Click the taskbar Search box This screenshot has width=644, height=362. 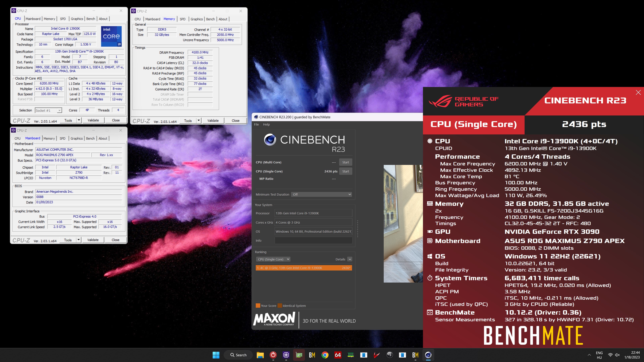238,355
